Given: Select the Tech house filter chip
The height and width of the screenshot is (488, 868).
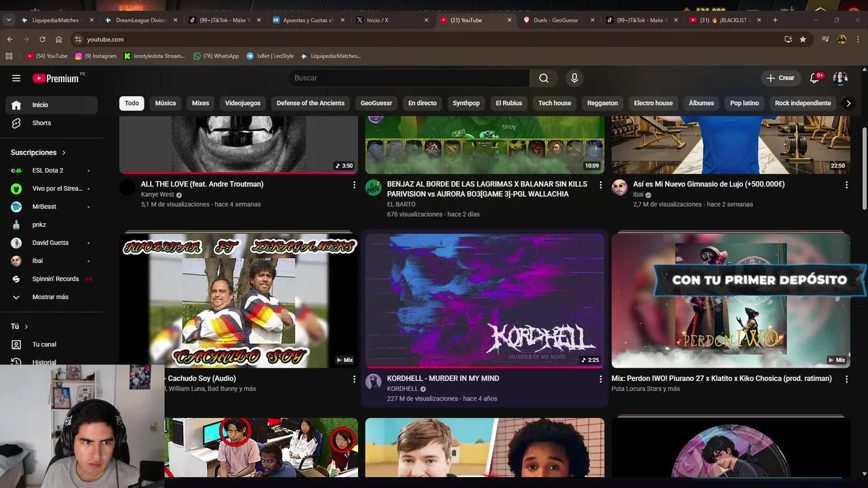Looking at the screenshot, I should [555, 103].
